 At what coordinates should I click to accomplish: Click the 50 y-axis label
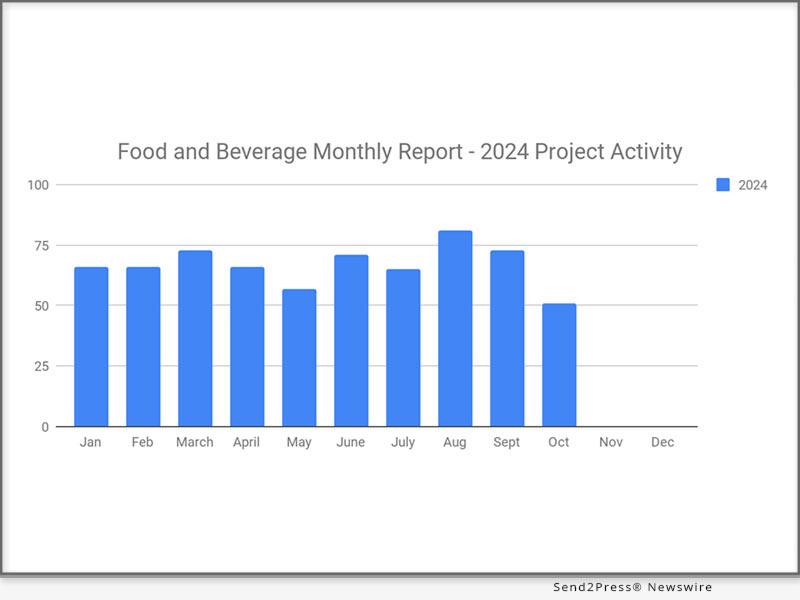point(42,306)
